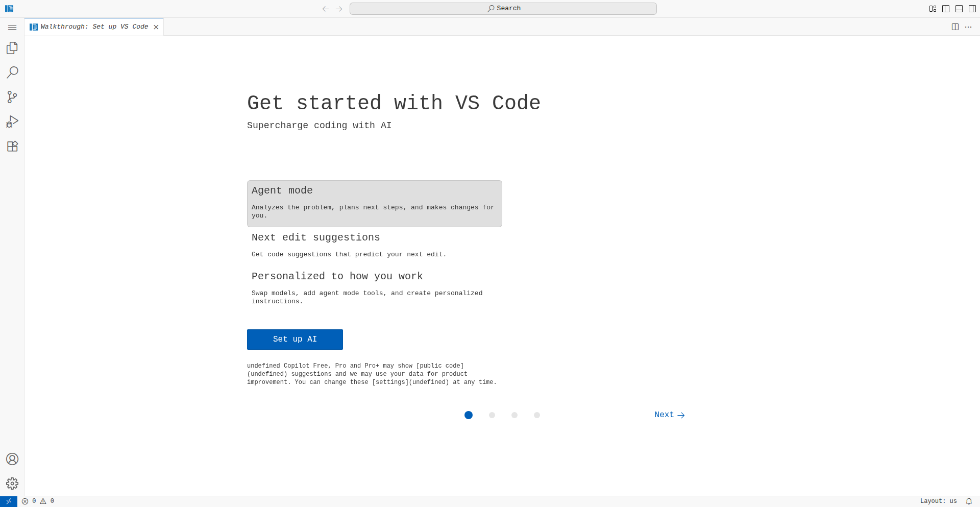This screenshot has width=980, height=507.
Task: Click the Get started with VS Code heading
Action: point(394,103)
